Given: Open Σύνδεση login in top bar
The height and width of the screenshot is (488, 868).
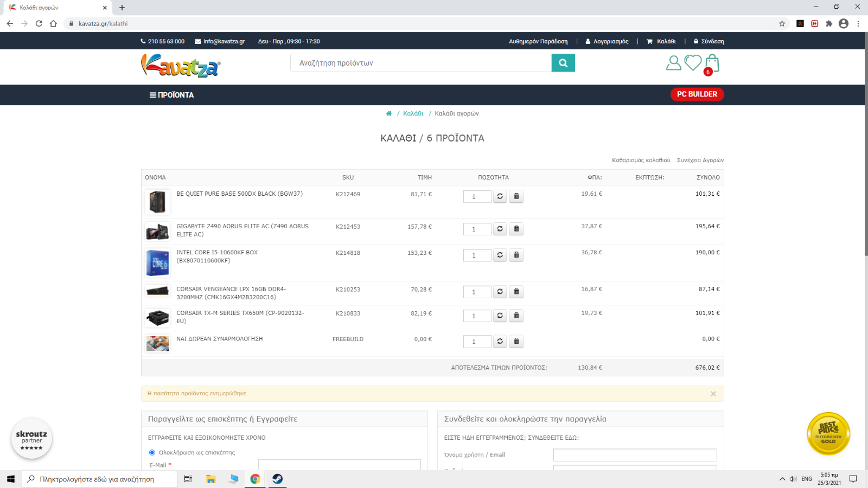Looking at the screenshot, I should click(709, 41).
